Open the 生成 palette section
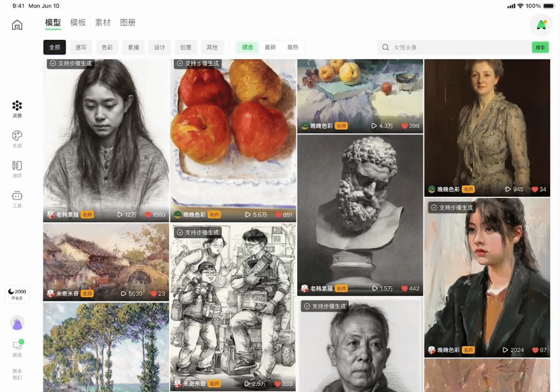The width and height of the screenshot is (560, 392). [17, 139]
